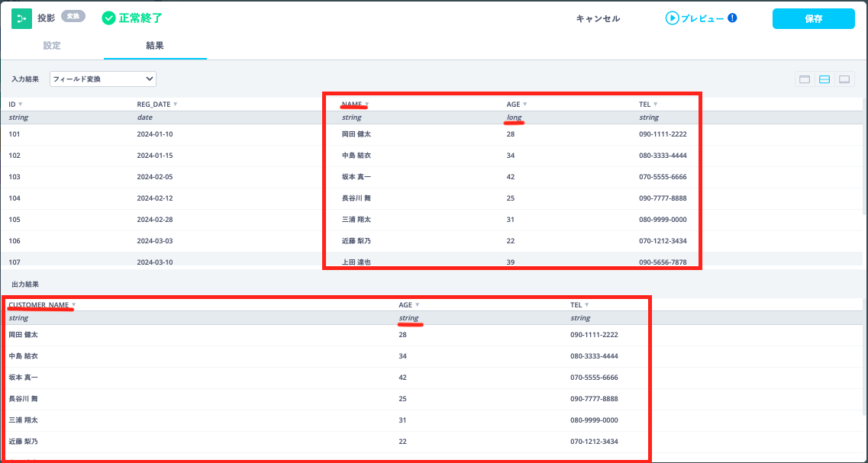Open the フィールド変換 input result dropdown

[103, 79]
